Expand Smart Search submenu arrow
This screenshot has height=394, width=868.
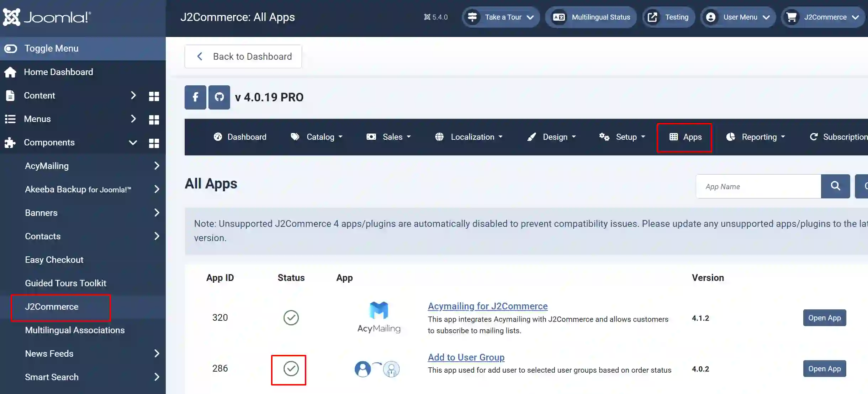157,377
